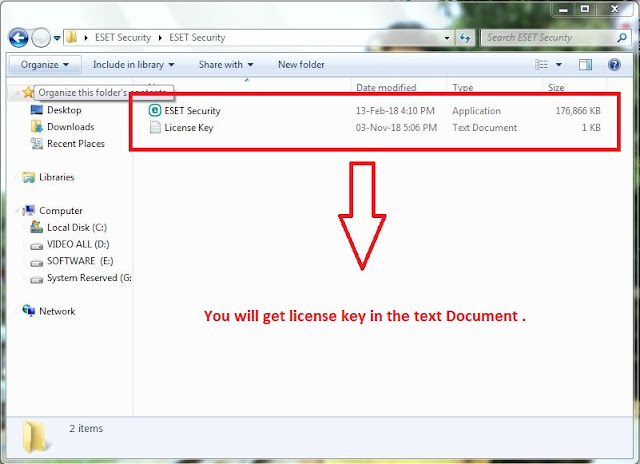Sort by Type column header
Screen dimensions: 640x464
point(462,87)
